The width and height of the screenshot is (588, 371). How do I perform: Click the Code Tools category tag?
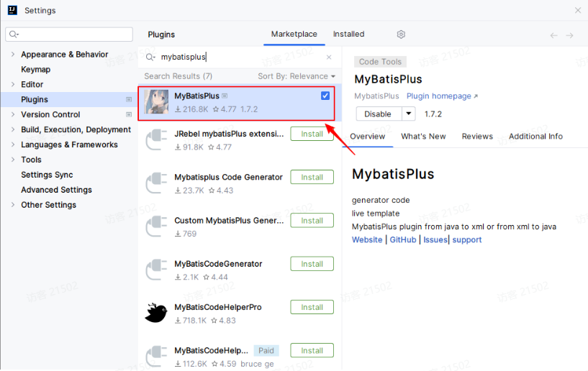(380, 62)
